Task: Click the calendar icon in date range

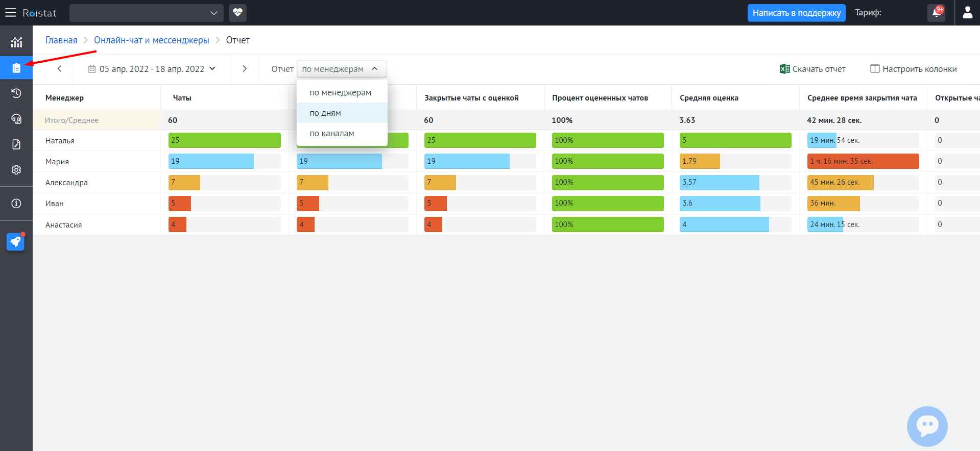Action: click(92, 69)
